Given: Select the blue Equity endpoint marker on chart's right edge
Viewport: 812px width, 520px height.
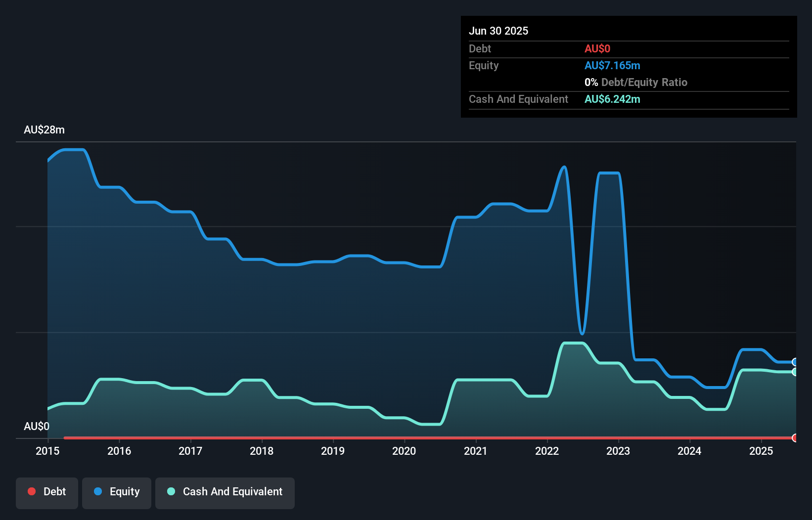Looking at the screenshot, I should click(794, 362).
